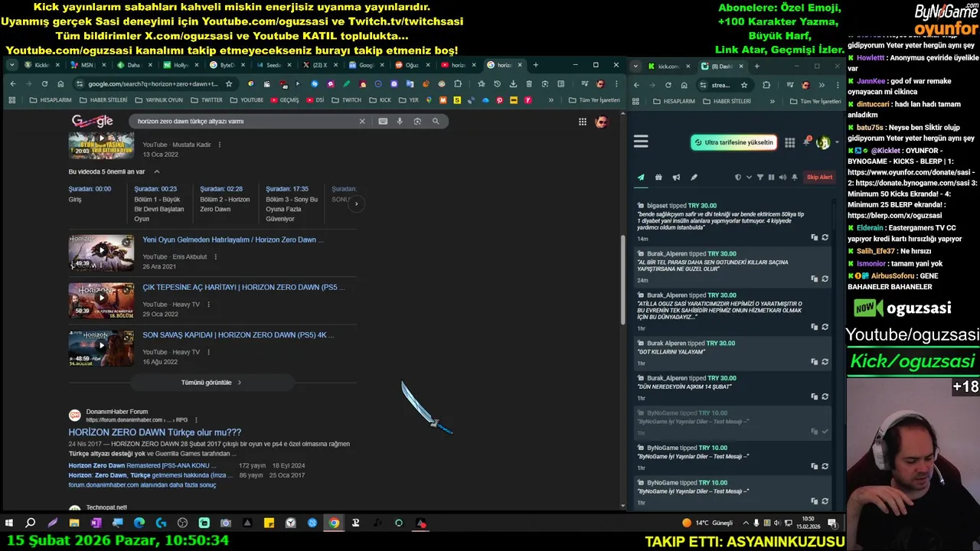Open Google account avatar on results page
The height and width of the screenshot is (551, 980).
[x=602, y=122]
